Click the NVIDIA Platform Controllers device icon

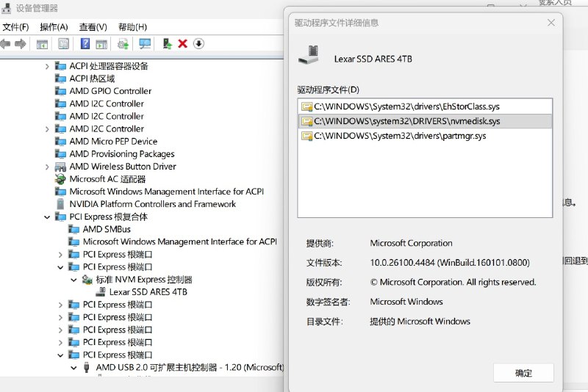(60, 204)
